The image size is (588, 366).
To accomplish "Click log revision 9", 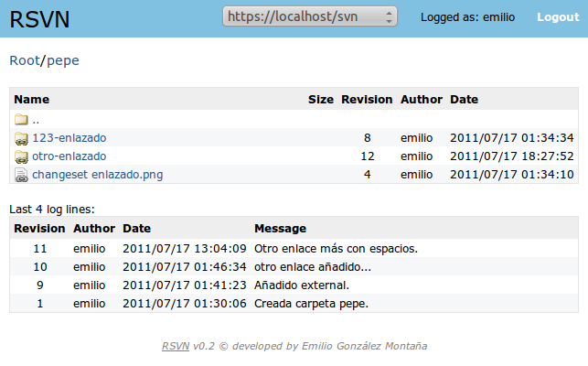I will tap(39, 285).
